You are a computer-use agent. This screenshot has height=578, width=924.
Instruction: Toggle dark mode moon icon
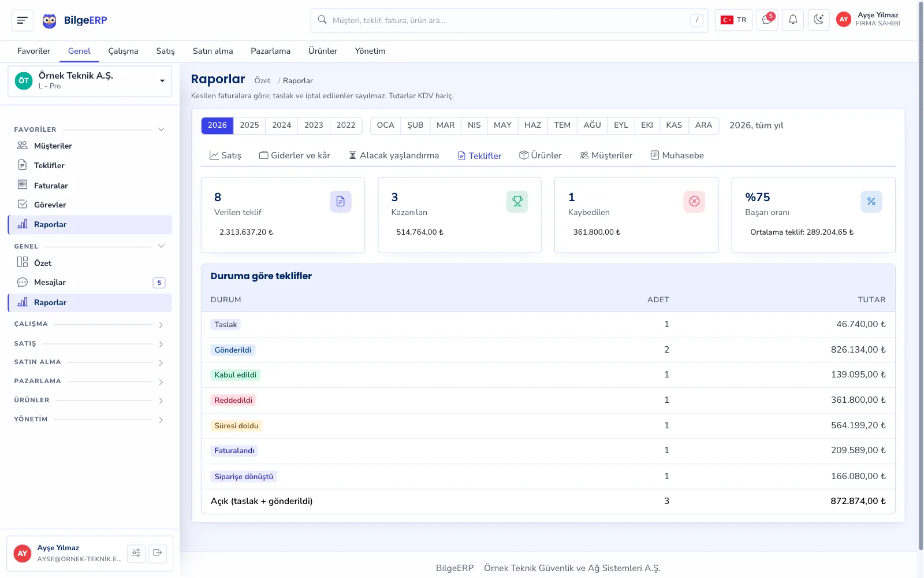tap(818, 20)
